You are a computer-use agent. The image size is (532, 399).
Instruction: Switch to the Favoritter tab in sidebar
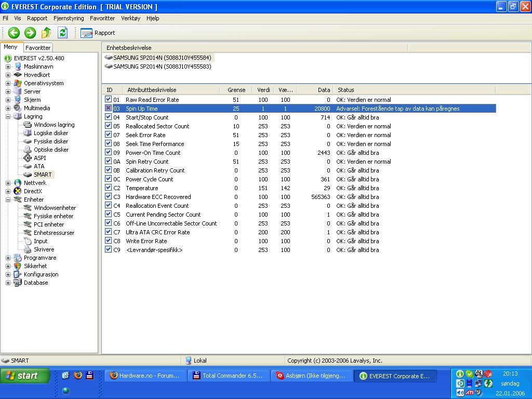click(x=38, y=48)
